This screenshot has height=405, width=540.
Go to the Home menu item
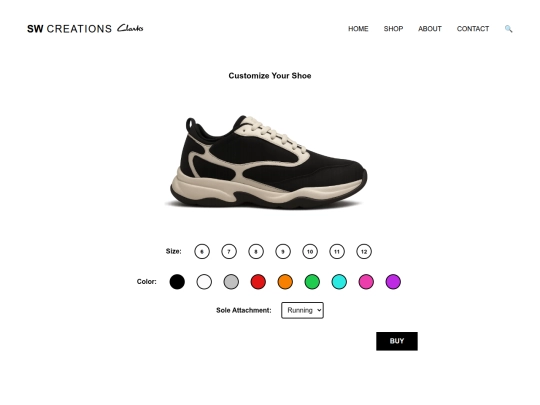(x=358, y=29)
